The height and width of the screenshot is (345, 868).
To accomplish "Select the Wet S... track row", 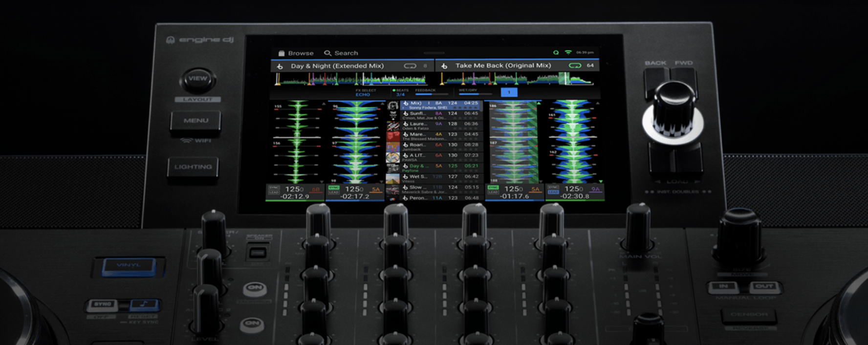I will (x=441, y=179).
